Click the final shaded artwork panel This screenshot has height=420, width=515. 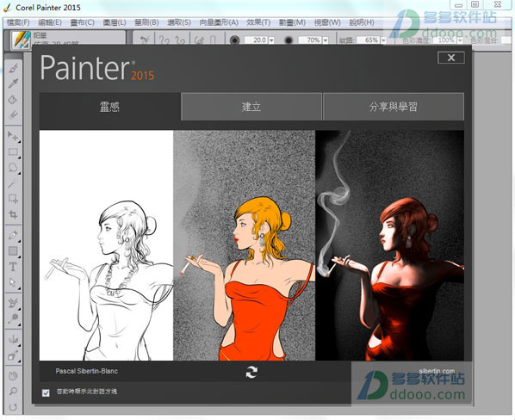tap(389, 245)
